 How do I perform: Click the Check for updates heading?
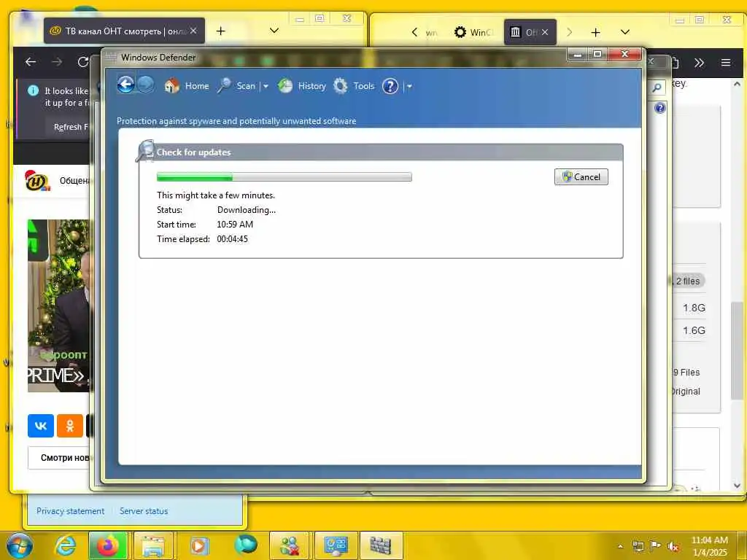[x=193, y=152]
